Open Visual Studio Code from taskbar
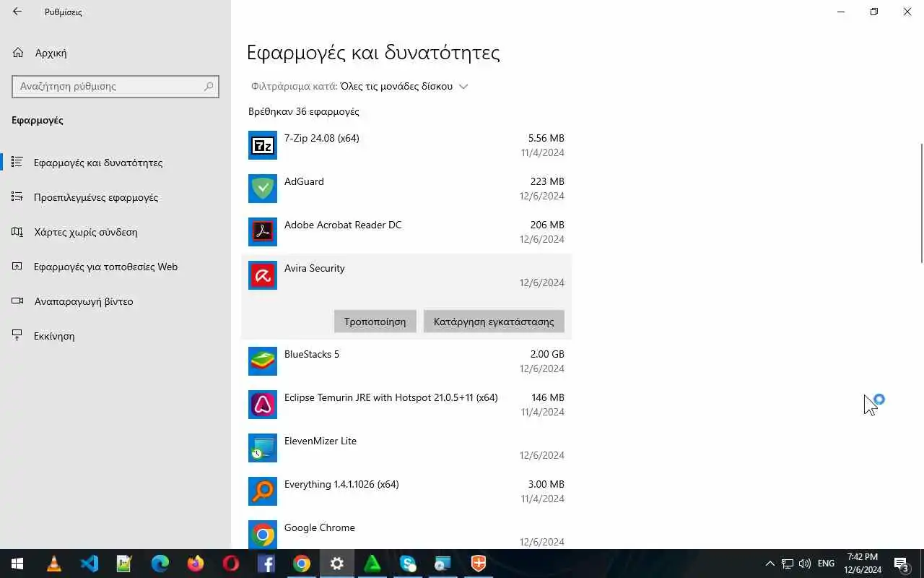Image resolution: width=924 pixels, height=578 pixels. click(x=90, y=564)
